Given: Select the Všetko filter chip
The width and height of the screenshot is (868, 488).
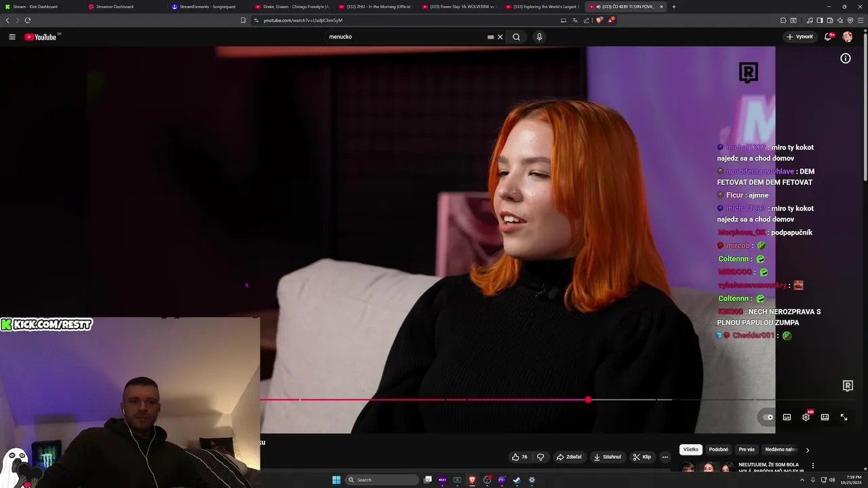Looking at the screenshot, I should [690, 449].
